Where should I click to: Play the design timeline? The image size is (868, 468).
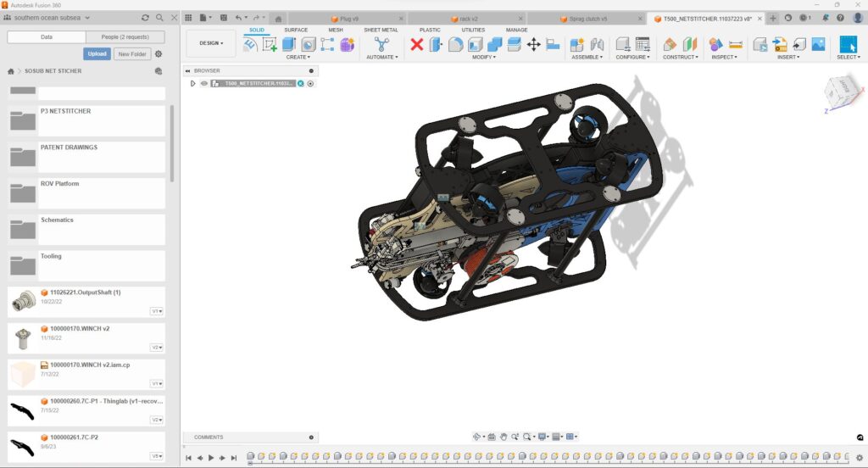211,458
